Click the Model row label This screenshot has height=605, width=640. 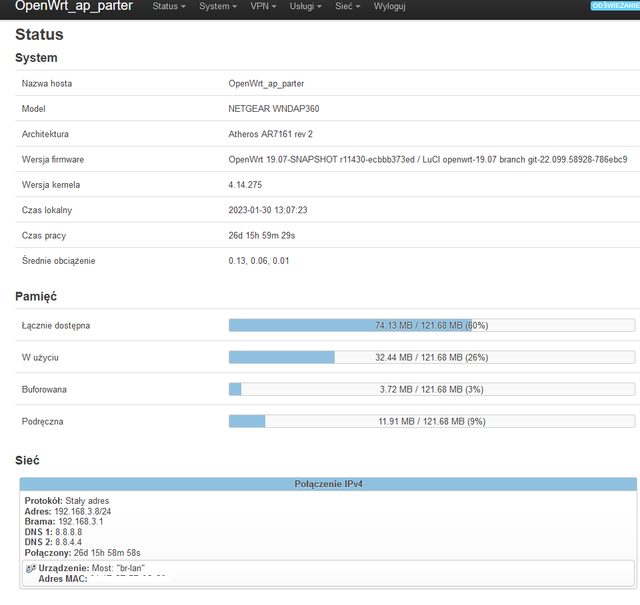point(33,109)
